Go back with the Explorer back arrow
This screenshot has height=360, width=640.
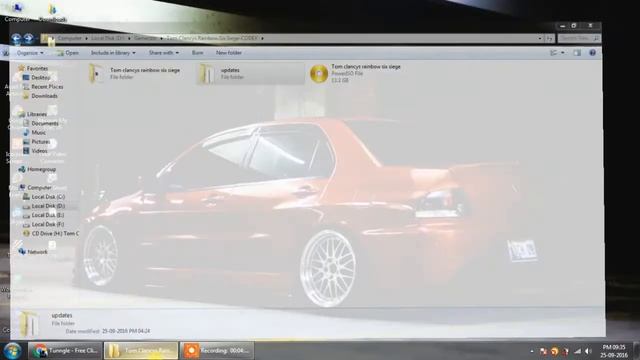pyautogui.click(x=16, y=38)
